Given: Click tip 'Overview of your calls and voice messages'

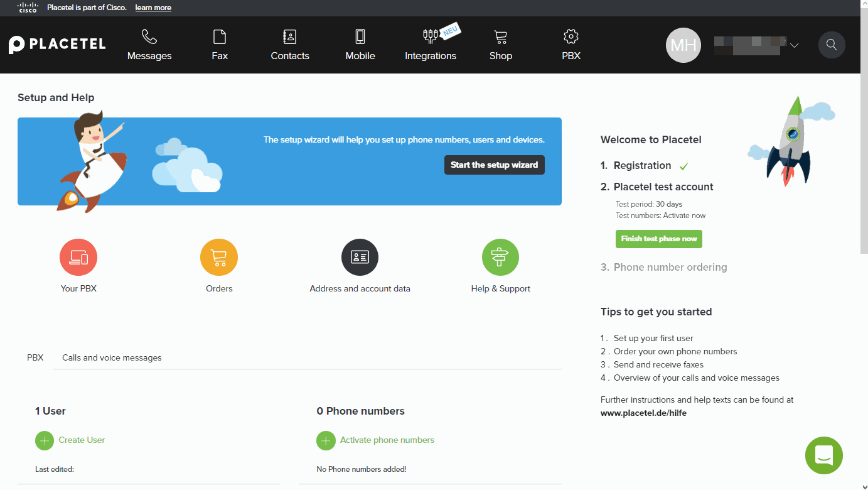Looking at the screenshot, I should tap(697, 378).
